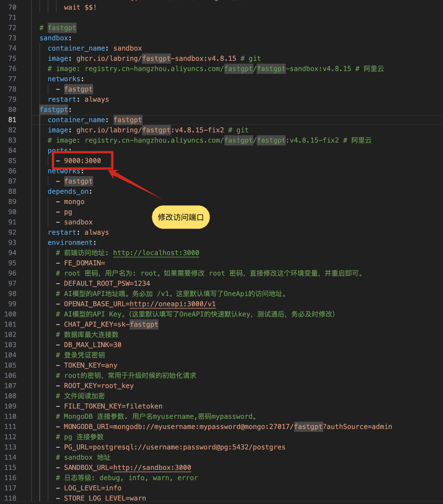The image size is (443, 504).
Task: Click '9000:3000' port mapping text
Action: 82,161
